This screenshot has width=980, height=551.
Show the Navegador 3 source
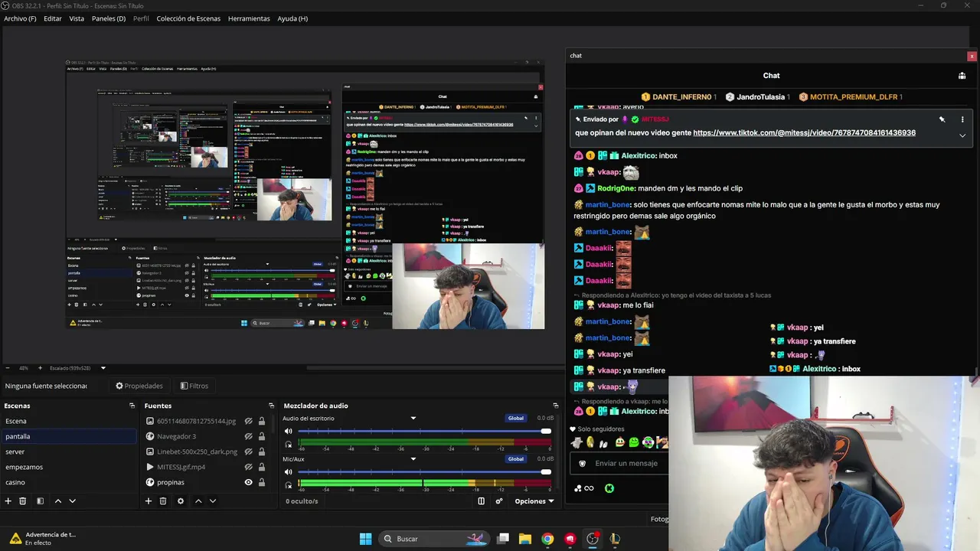(x=249, y=436)
